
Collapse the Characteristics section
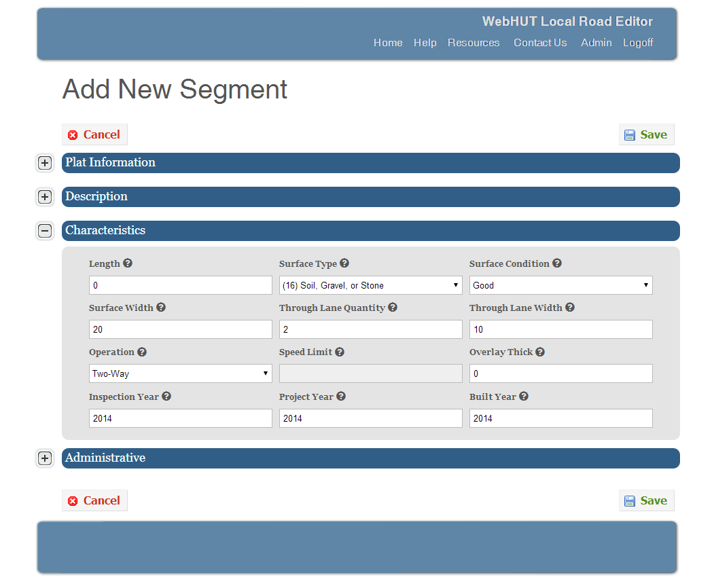(45, 231)
